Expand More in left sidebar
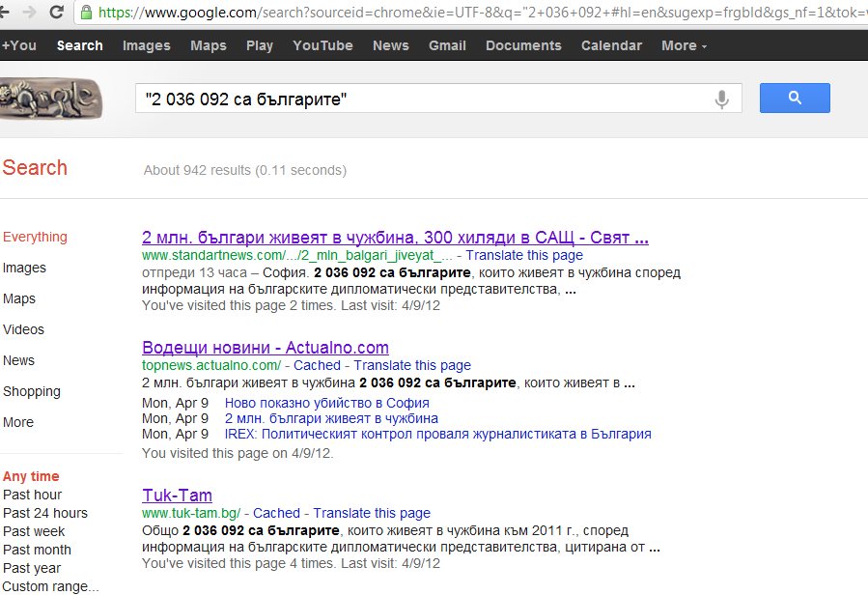Image resolution: width=868 pixels, height=595 pixels. click(18, 422)
